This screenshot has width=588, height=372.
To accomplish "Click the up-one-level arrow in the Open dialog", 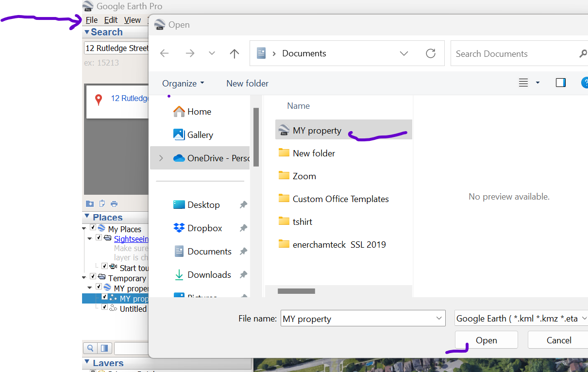I will tap(235, 53).
